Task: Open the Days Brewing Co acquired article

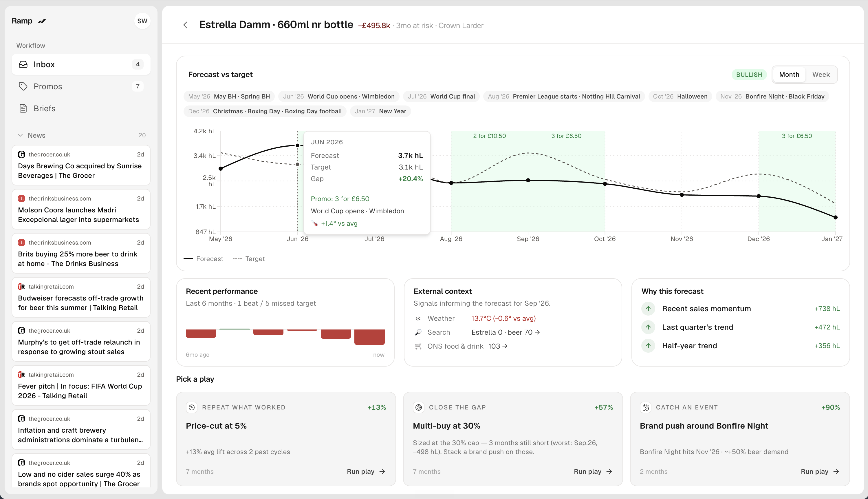Action: click(x=81, y=165)
